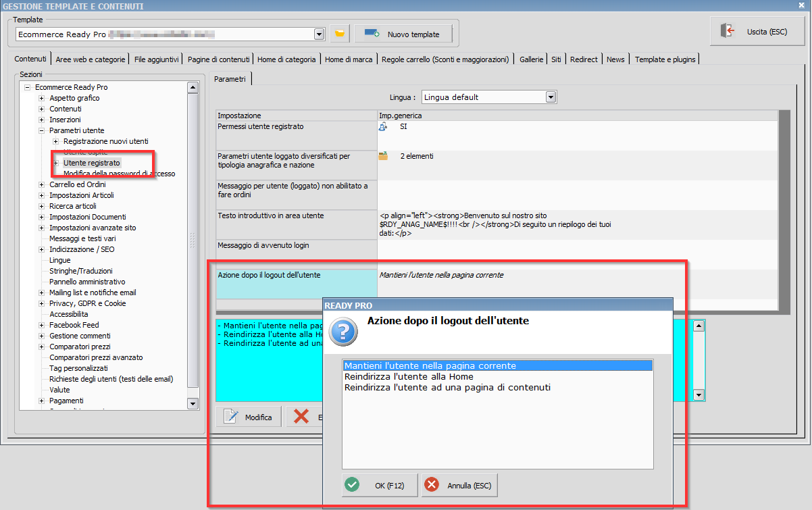Select Utente registrato in the tree
The height and width of the screenshot is (510, 812).
[92, 163]
